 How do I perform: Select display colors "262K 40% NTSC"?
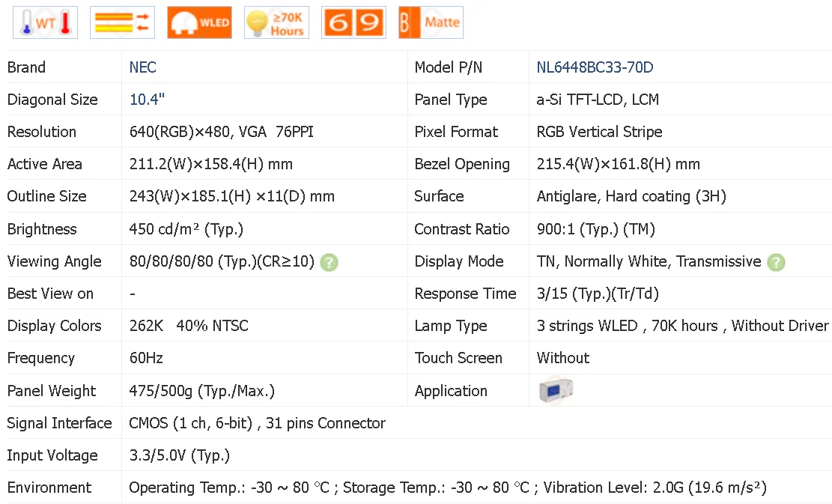(x=189, y=326)
